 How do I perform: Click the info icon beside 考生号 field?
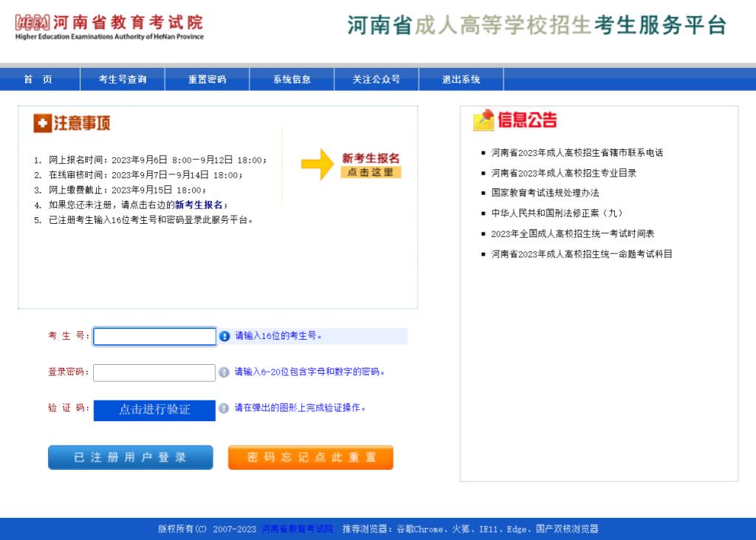click(224, 336)
